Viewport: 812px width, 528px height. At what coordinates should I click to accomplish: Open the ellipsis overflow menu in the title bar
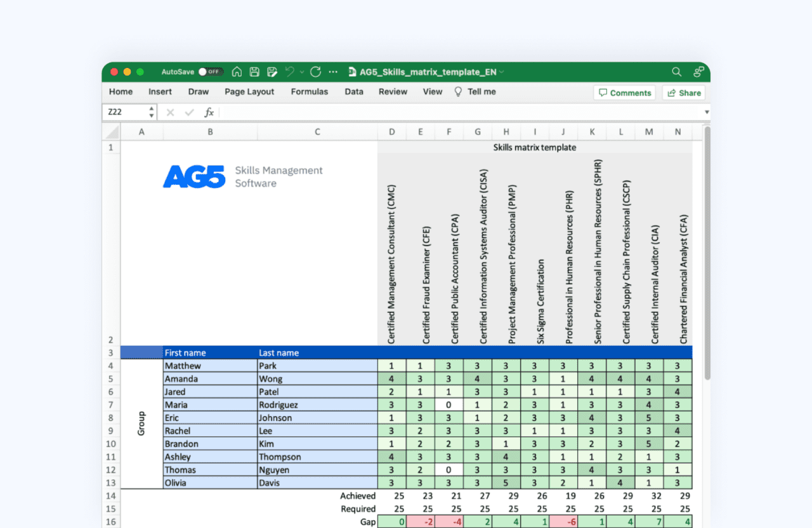click(x=332, y=72)
